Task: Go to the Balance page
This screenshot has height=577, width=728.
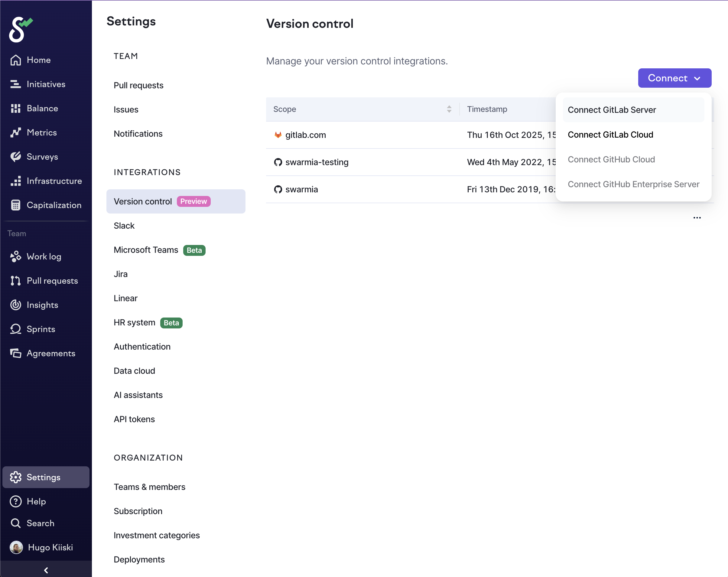Action: (x=42, y=109)
